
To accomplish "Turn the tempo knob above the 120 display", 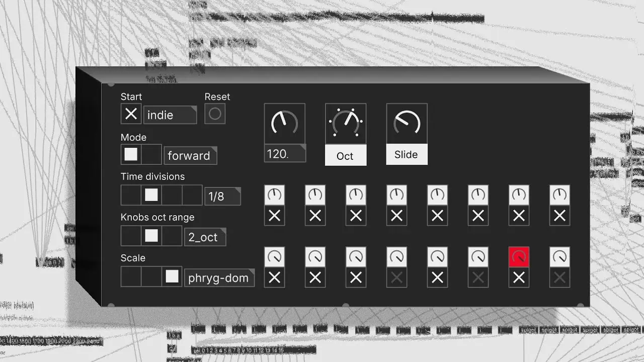I will point(284,122).
